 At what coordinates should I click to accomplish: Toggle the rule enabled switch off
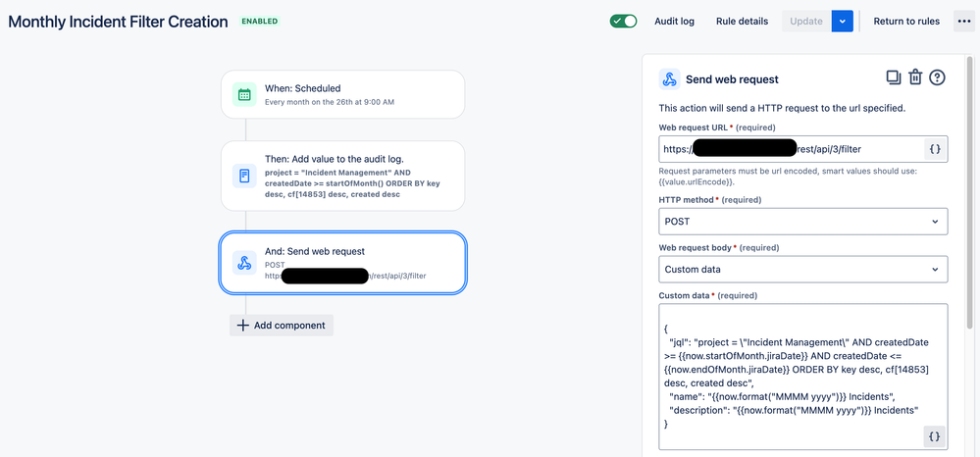[x=623, y=22]
